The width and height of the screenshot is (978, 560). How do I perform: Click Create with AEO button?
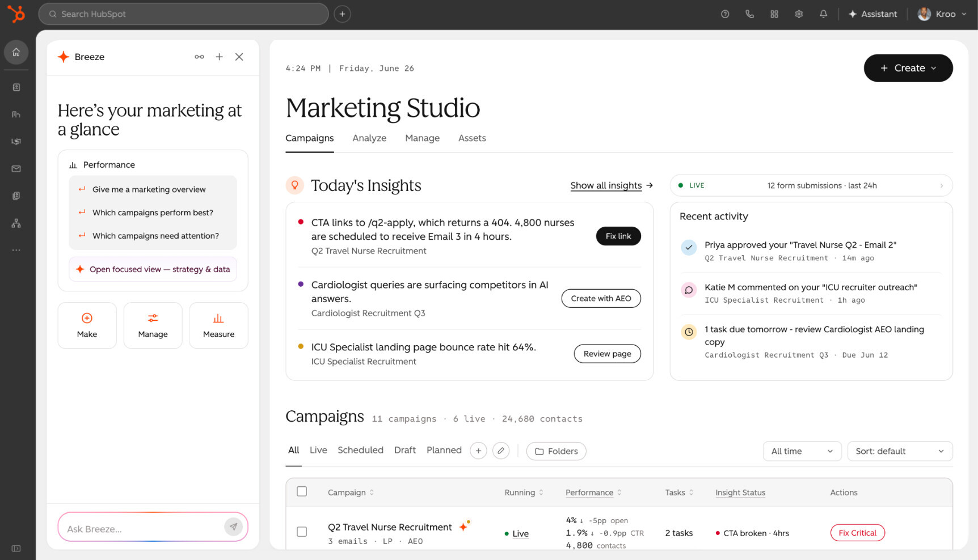(601, 298)
